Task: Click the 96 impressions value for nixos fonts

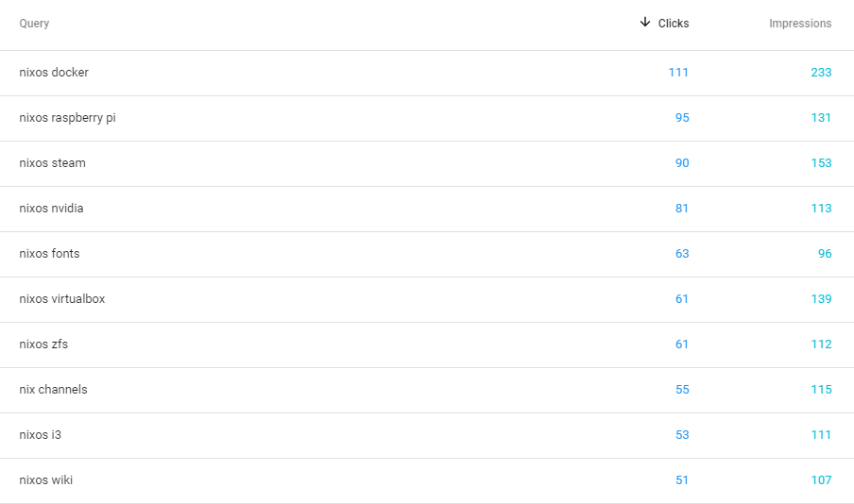Action: [x=825, y=254]
